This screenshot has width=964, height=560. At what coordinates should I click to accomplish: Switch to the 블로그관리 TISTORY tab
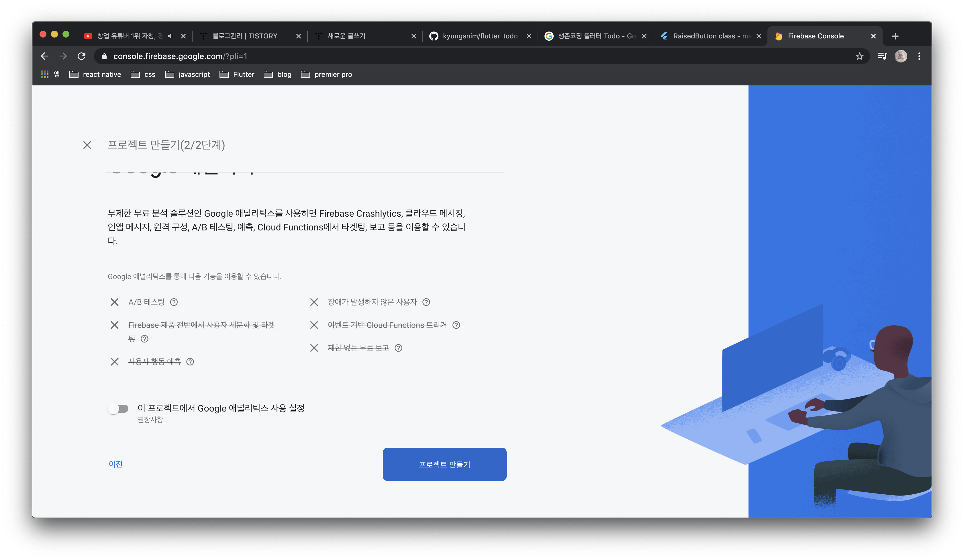[x=245, y=36]
